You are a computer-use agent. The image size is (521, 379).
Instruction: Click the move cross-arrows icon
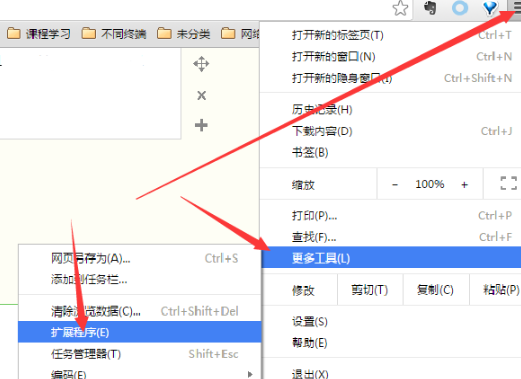tap(201, 64)
